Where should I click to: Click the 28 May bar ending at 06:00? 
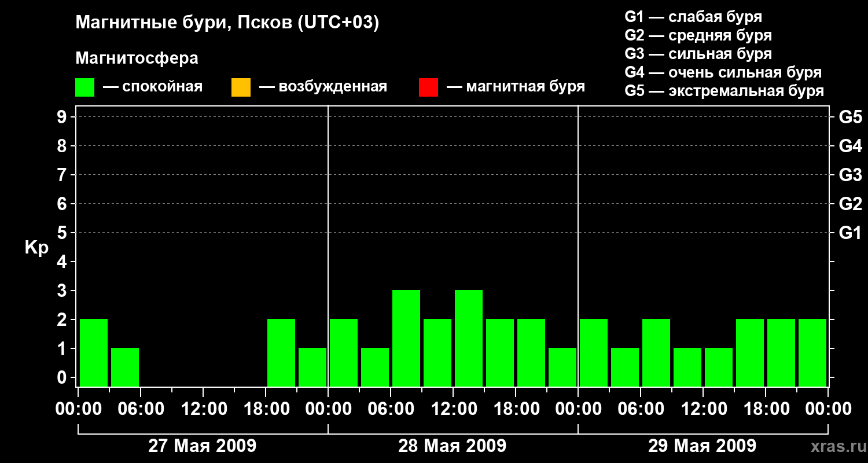(375, 368)
